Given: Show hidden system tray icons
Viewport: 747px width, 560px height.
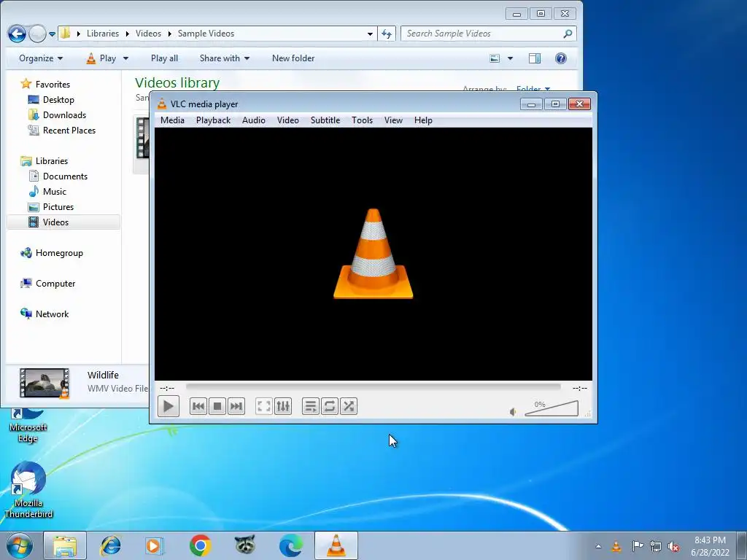Looking at the screenshot, I should (598, 547).
